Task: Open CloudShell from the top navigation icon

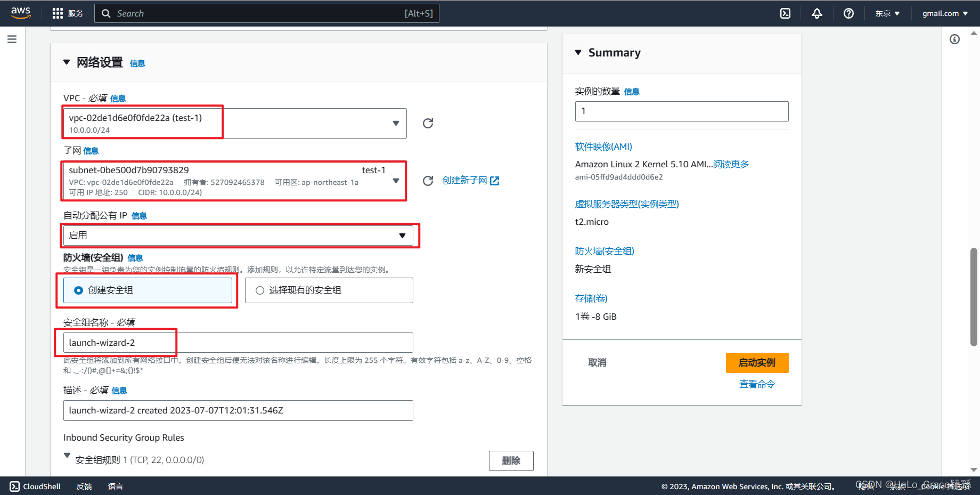Action: click(785, 13)
